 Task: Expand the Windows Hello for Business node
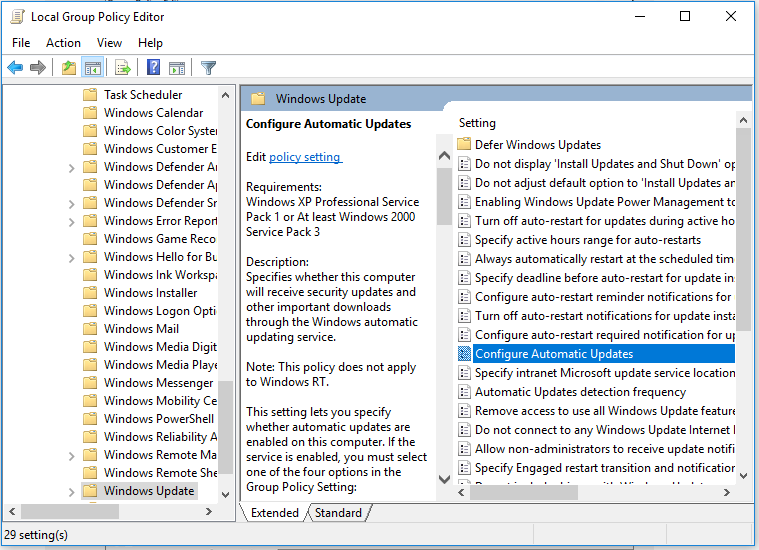[x=71, y=258]
